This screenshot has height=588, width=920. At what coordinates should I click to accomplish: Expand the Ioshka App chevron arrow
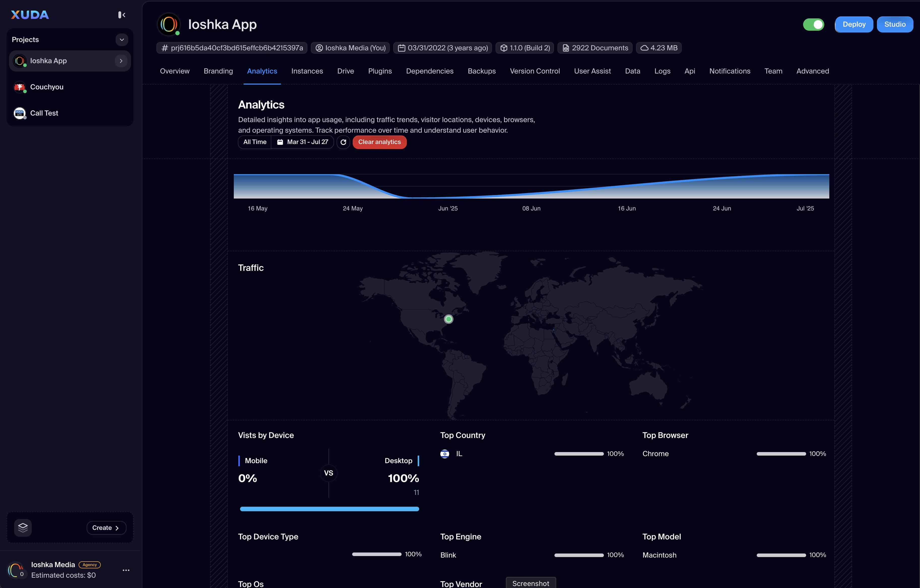(121, 61)
